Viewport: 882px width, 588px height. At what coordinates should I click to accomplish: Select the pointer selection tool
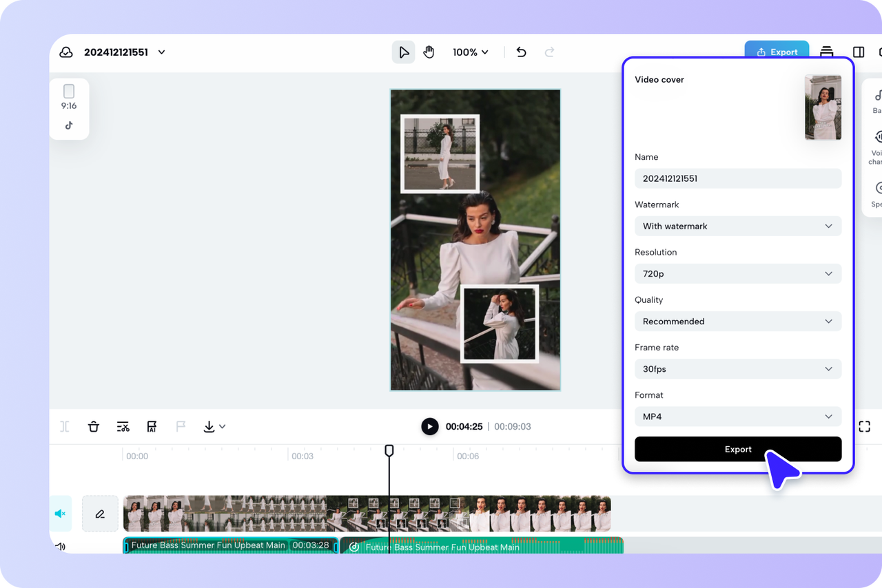click(404, 52)
